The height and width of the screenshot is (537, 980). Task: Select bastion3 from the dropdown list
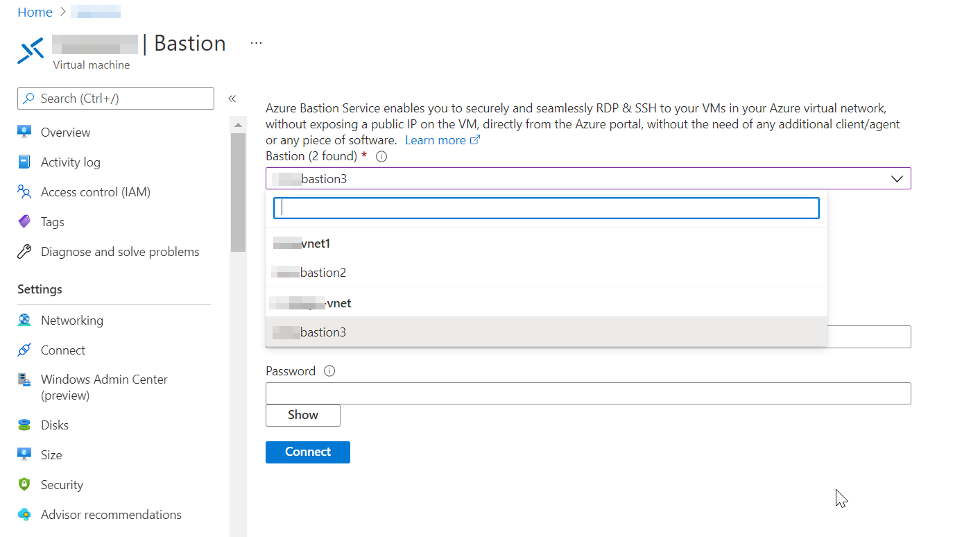[x=547, y=332]
